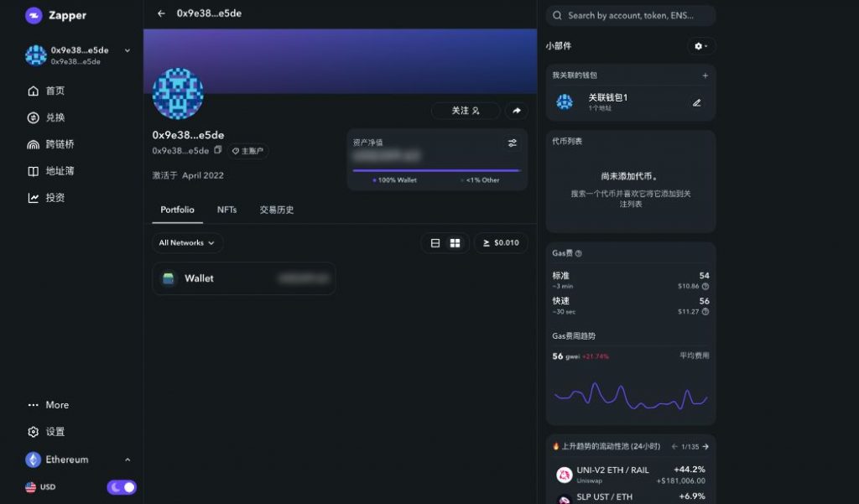Click the share arrow icon near 关注
The height and width of the screenshot is (504, 859).
517,110
